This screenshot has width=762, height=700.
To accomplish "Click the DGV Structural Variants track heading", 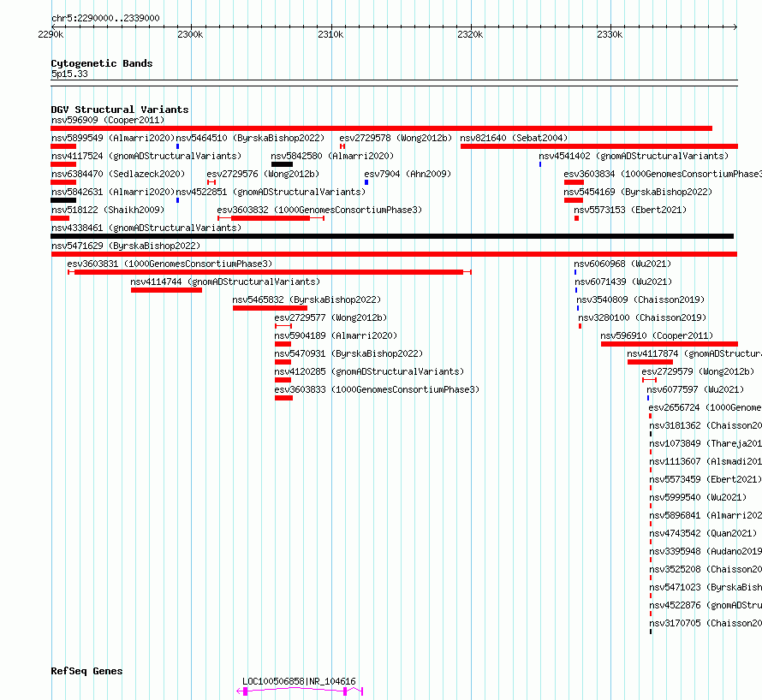I will click(x=120, y=110).
